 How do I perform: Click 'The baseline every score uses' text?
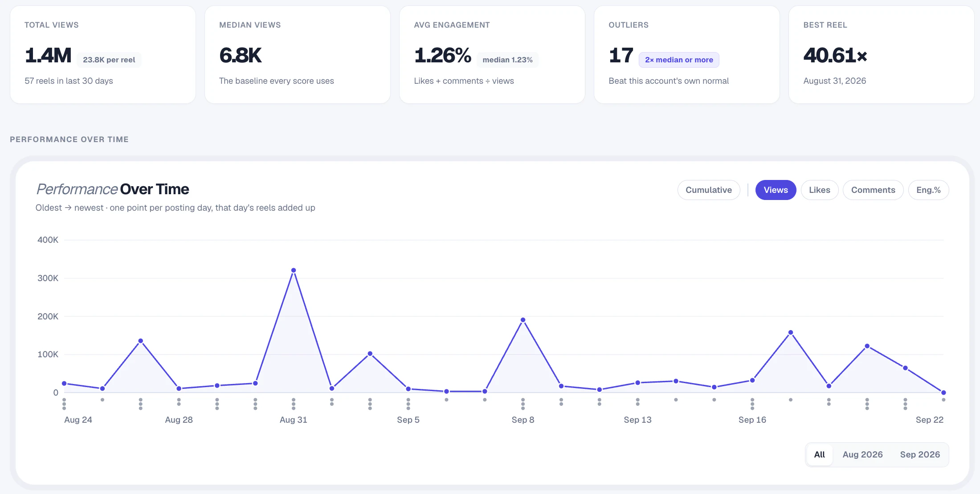click(277, 81)
